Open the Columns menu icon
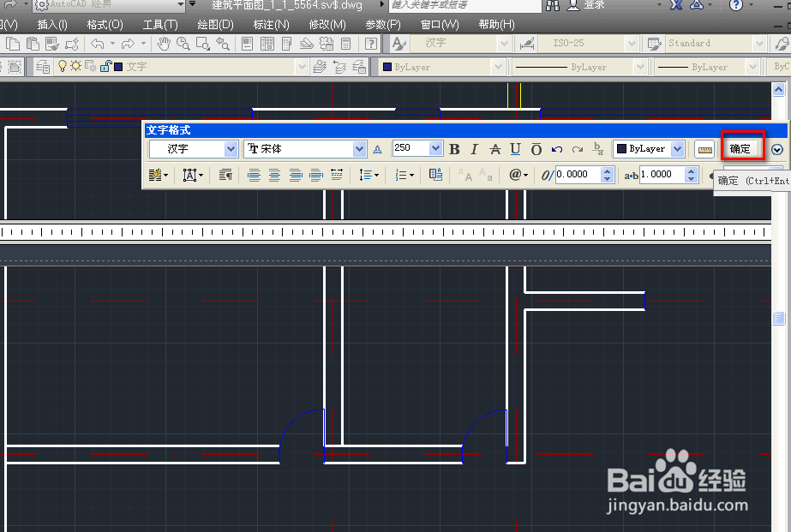Screen dimensions: 791x532 (158, 175)
